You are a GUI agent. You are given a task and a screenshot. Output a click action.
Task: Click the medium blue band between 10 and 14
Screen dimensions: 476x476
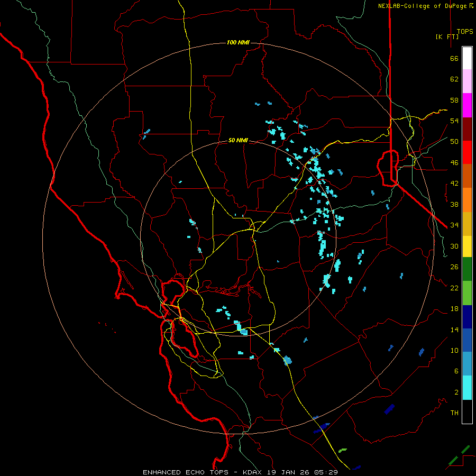pos(467,340)
